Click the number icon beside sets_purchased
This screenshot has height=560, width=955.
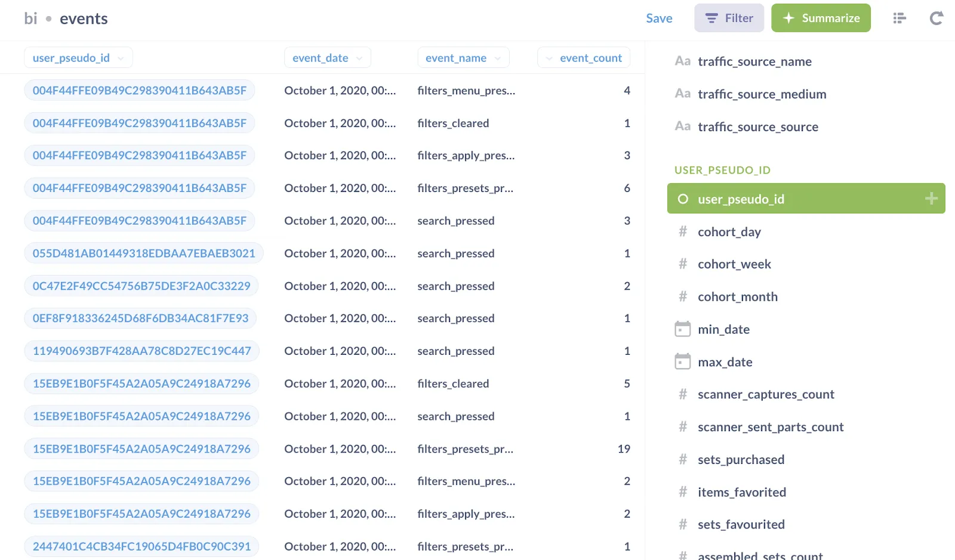(x=682, y=459)
